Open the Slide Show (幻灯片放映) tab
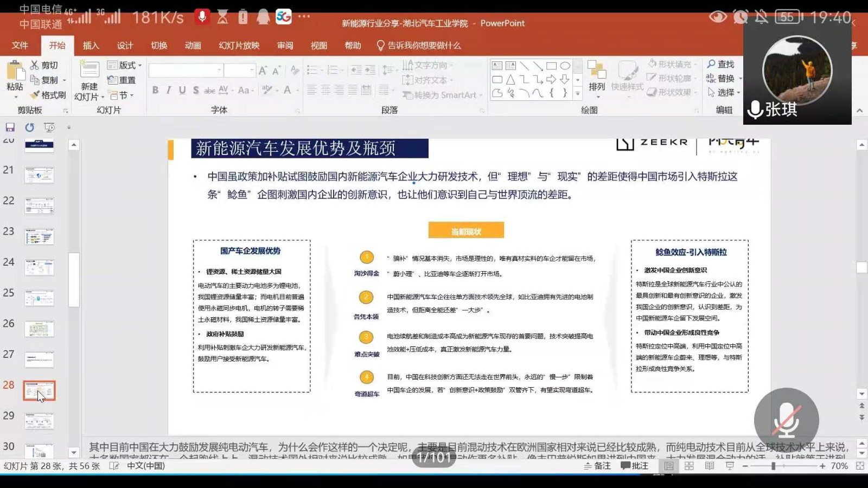 tap(239, 46)
